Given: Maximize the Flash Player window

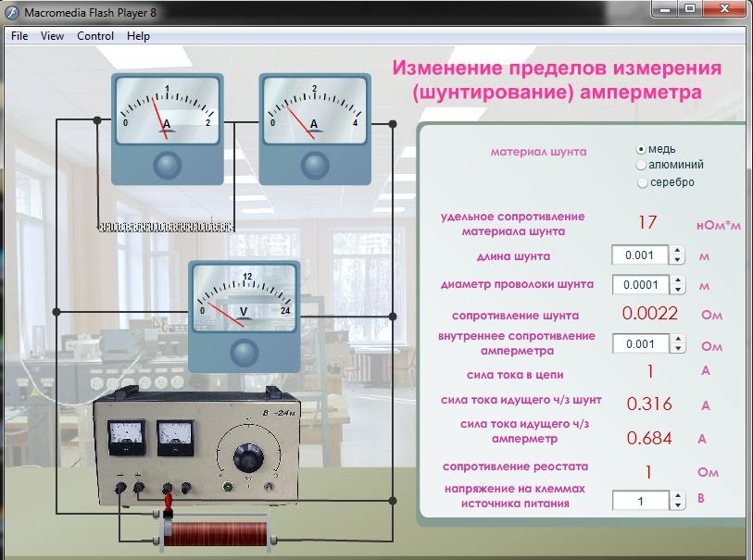Looking at the screenshot, I should pos(690,8).
